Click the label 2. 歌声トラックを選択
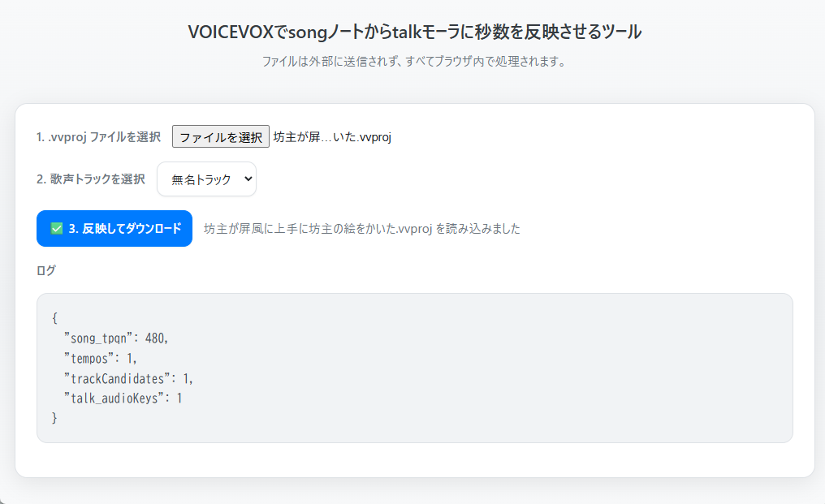This screenshot has height=504, width=825. coord(90,179)
